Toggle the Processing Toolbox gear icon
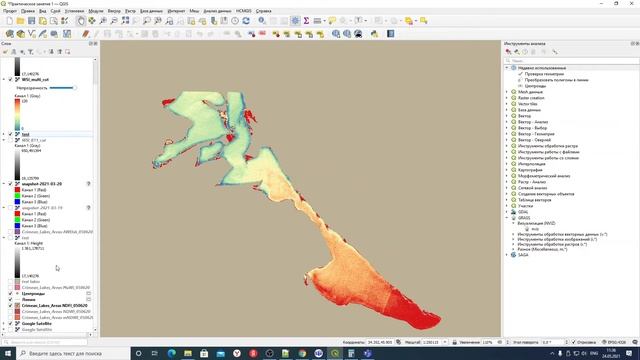This screenshot has height=360, width=640. pyautogui.click(x=295, y=21)
